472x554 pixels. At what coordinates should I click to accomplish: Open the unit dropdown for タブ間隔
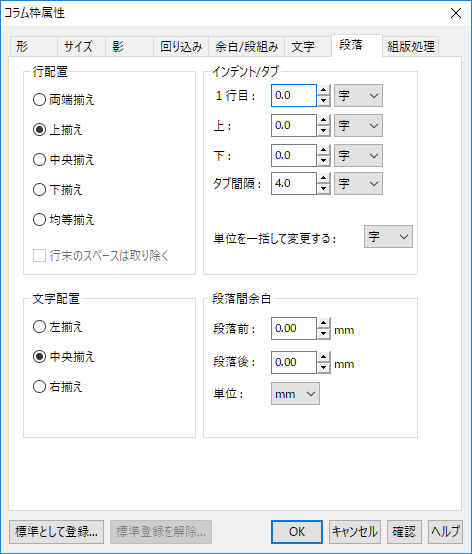pyautogui.click(x=358, y=183)
